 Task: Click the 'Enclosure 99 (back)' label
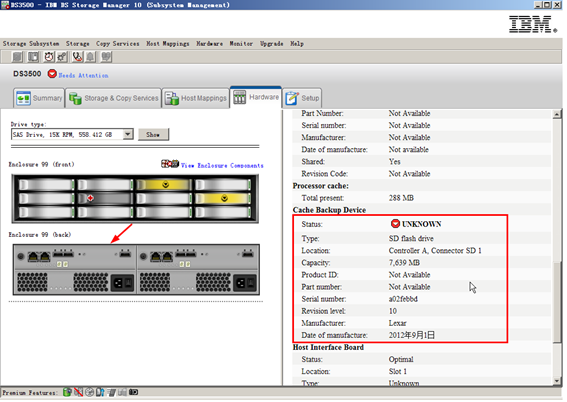click(40, 235)
